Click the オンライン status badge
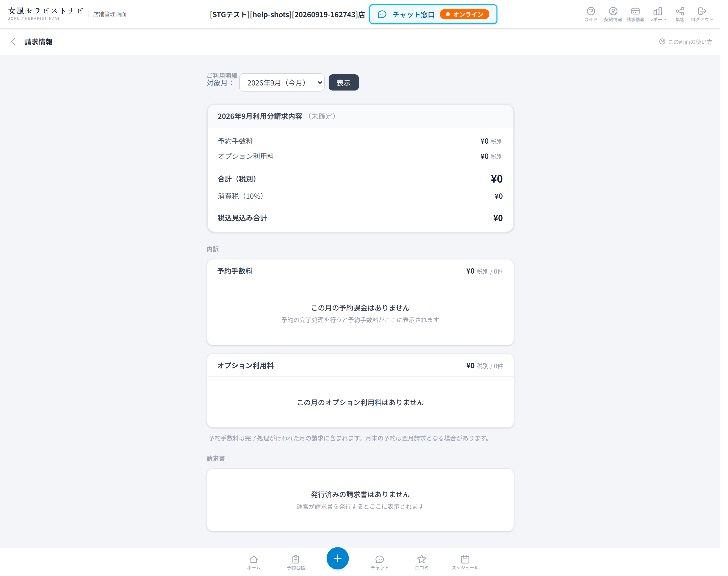The width and height of the screenshot is (728, 576). pos(464,14)
